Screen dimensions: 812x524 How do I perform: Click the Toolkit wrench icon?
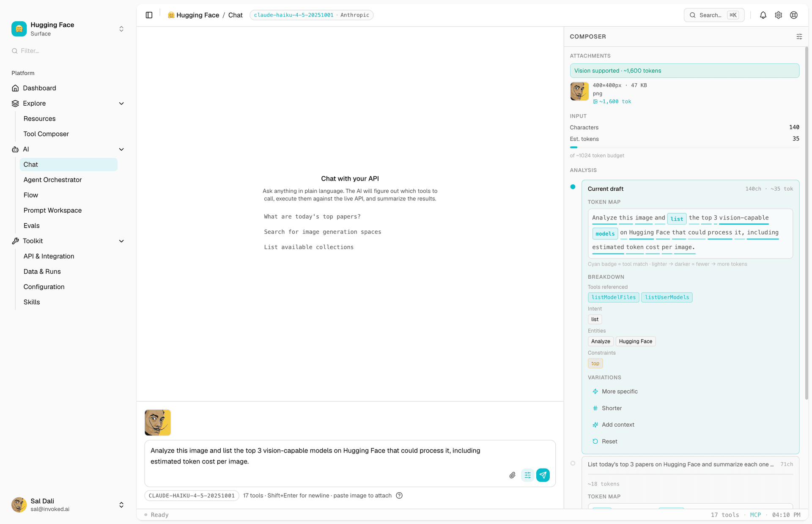pyautogui.click(x=15, y=241)
